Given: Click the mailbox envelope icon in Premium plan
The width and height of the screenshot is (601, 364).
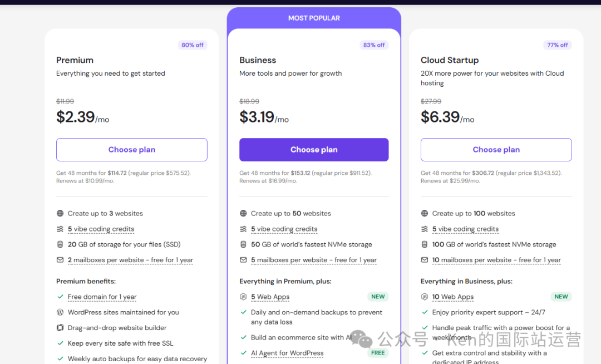Looking at the screenshot, I should (60, 260).
